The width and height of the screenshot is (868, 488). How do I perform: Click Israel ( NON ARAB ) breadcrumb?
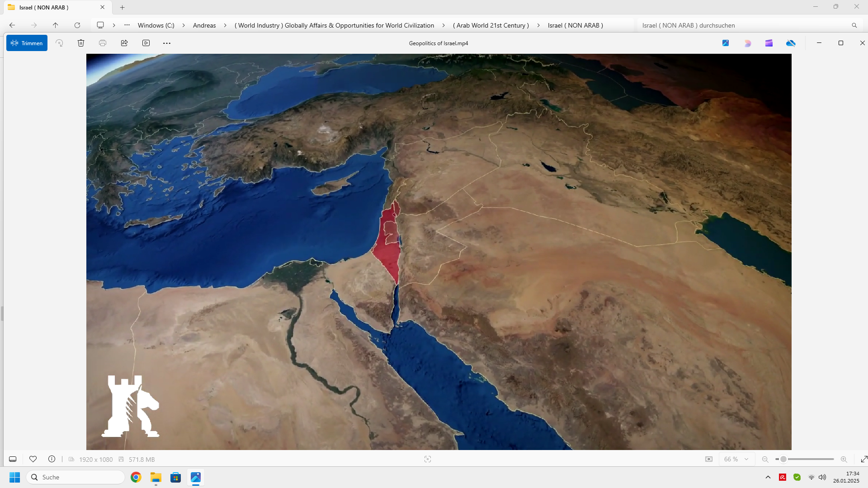[x=576, y=25]
